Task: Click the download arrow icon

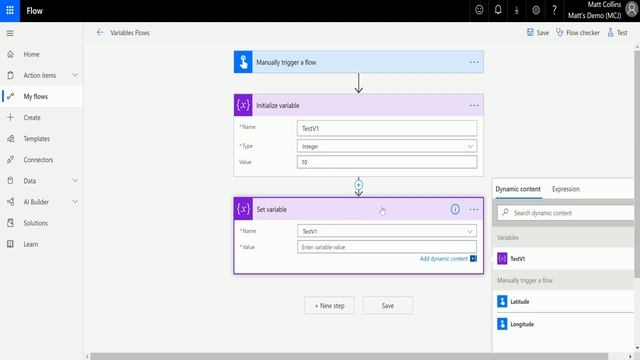Action: pyautogui.click(x=517, y=10)
